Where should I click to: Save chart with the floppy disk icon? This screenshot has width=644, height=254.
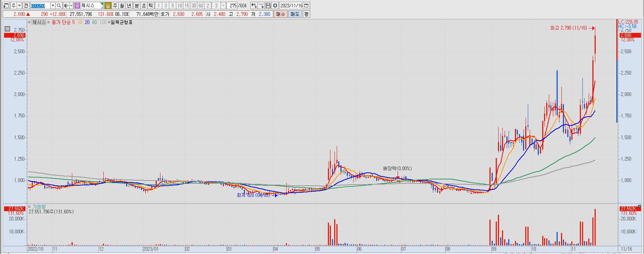(x=268, y=6)
